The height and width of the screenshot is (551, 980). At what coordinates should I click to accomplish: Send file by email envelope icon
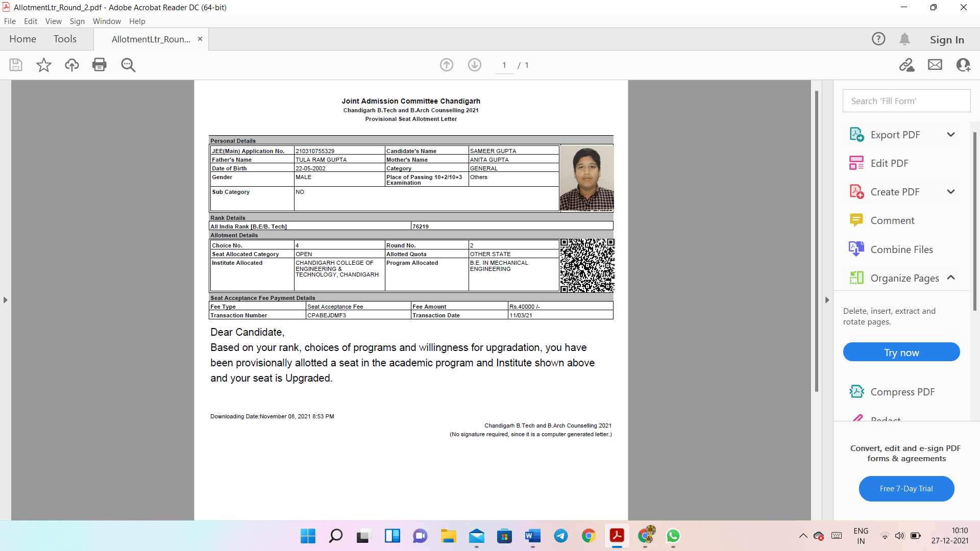(x=935, y=65)
